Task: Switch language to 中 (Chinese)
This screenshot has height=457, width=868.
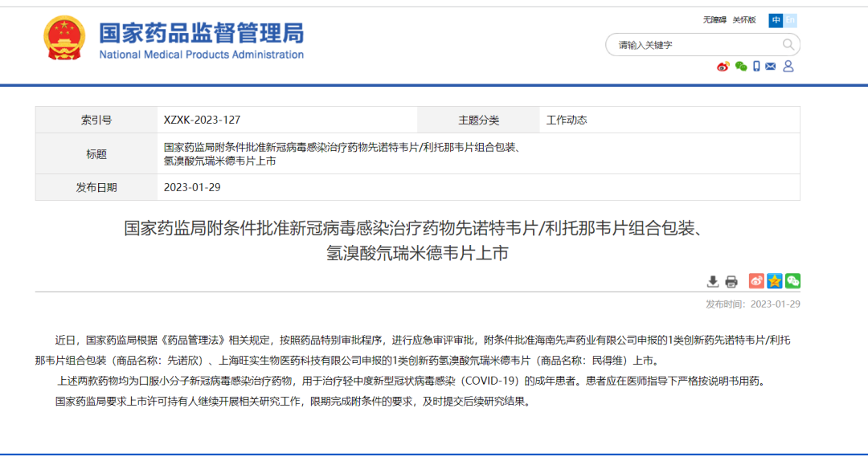Action: [776, 20]
